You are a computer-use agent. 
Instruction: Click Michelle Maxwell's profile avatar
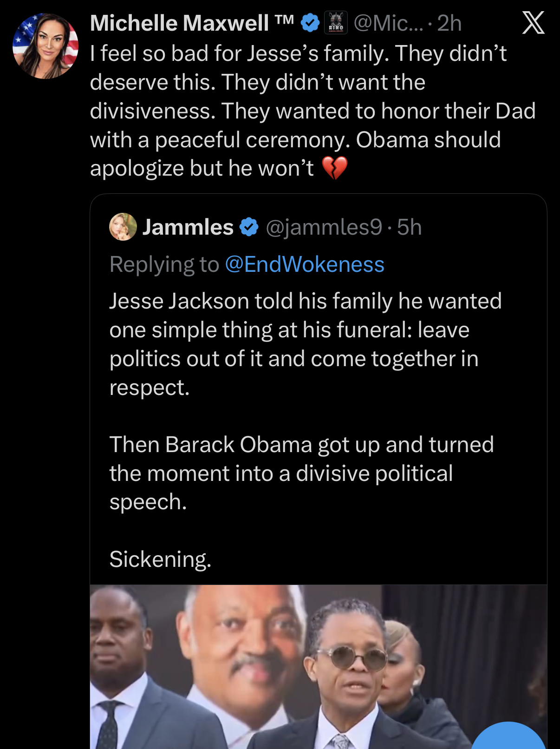pyautogui.click(x=45, y=46)
